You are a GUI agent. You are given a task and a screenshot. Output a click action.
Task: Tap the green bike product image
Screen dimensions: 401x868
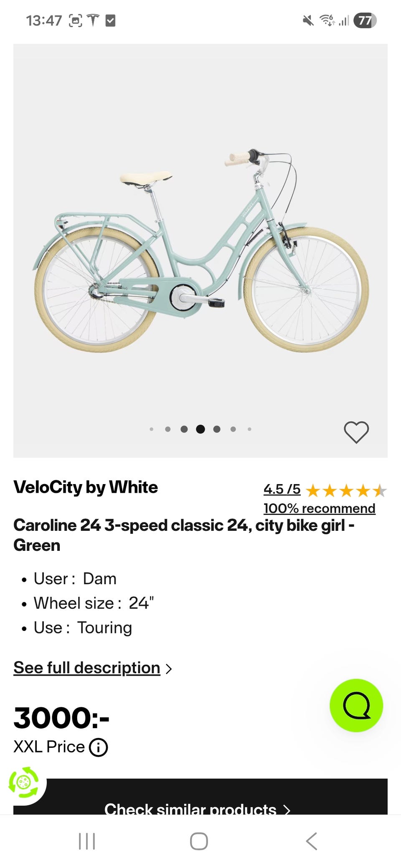(200, 250)
